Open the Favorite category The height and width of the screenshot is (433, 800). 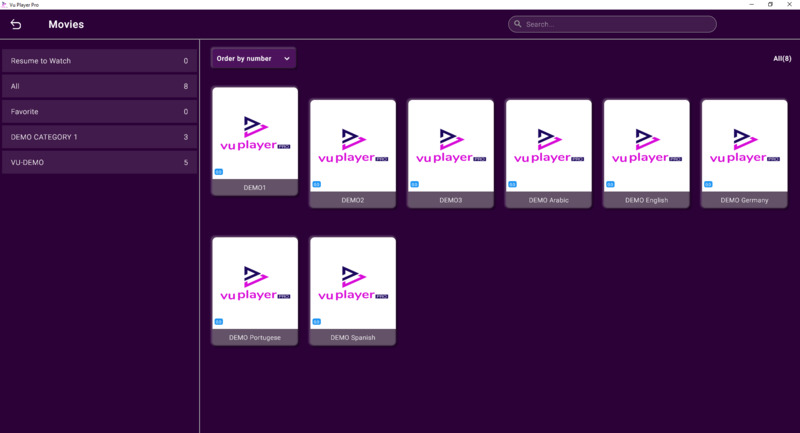[x=99, y=112]
